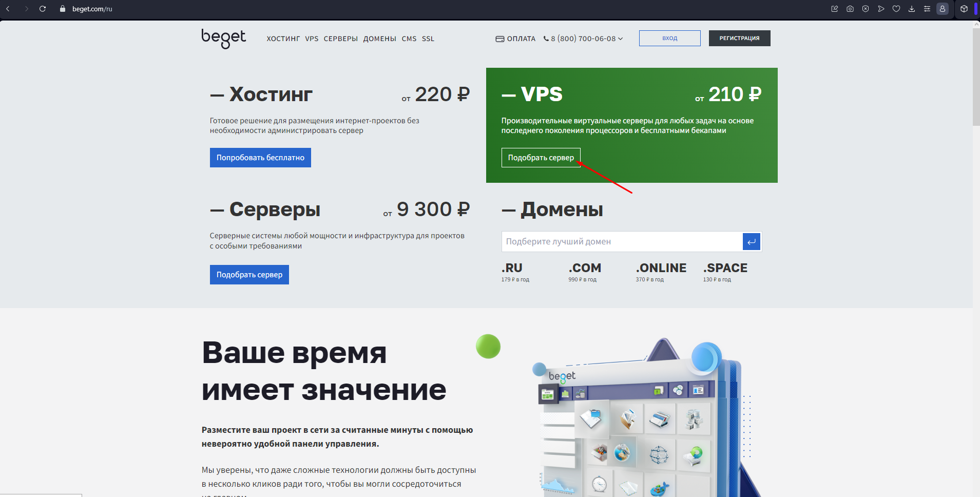Open the browser profile account icon
The width and height of the screenshot is (980, 497).
[x=943, y=9]
